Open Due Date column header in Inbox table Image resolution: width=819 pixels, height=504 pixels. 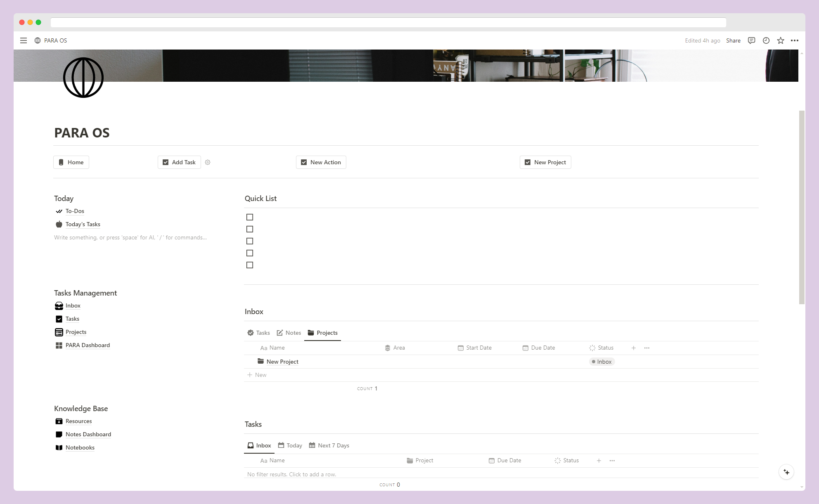(x=539, y=348)
